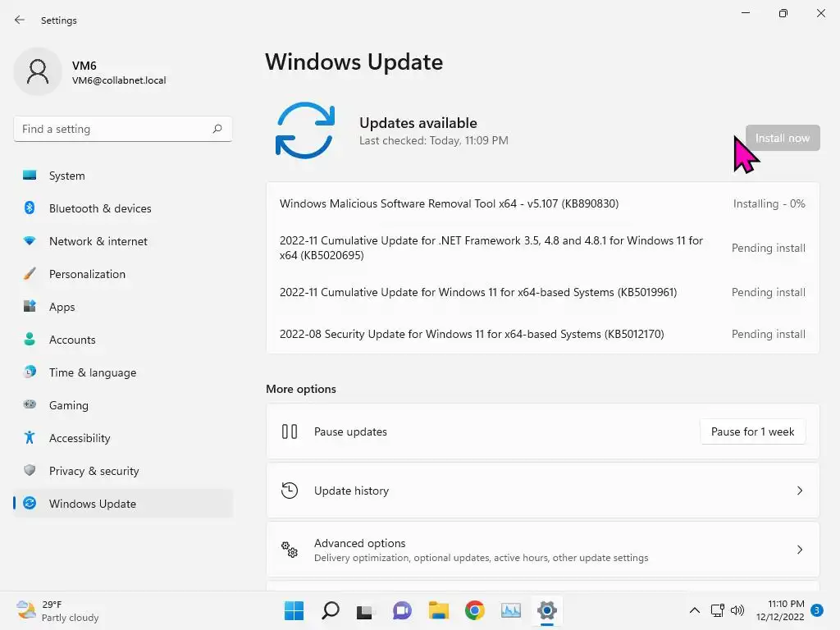840x630 pixels.
Task: Click the search magnifier in Find a setting
Action: [217, 129]
